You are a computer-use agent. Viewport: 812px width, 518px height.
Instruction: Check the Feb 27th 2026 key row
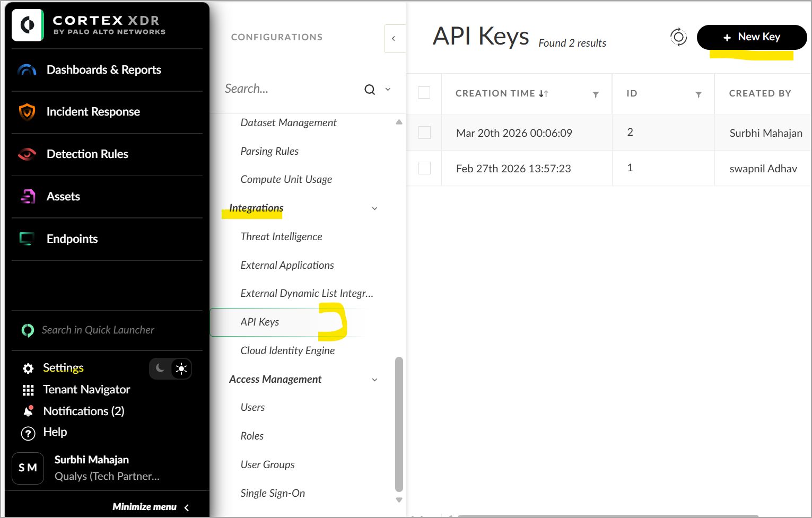click(424, 168)
